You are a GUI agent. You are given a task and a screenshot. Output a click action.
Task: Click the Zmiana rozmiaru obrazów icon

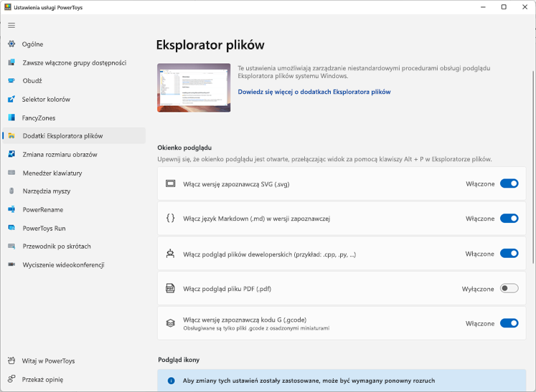(x=11, y=154)
